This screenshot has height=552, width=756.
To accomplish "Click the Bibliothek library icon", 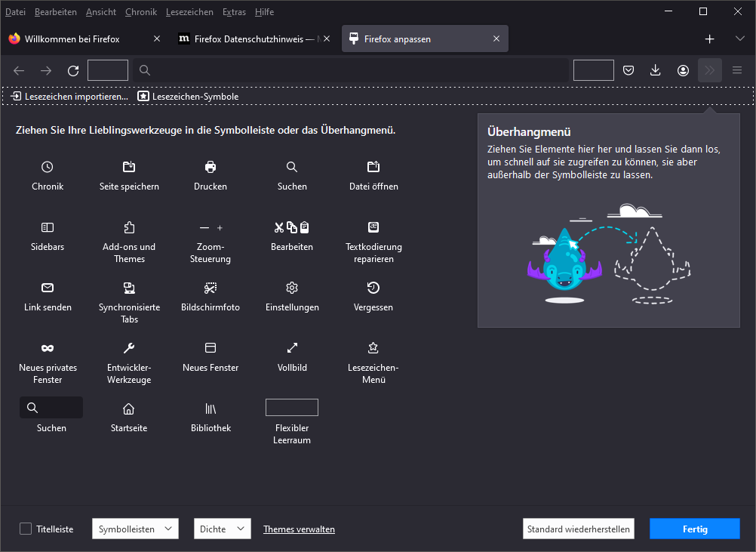I will pos(211,409).
